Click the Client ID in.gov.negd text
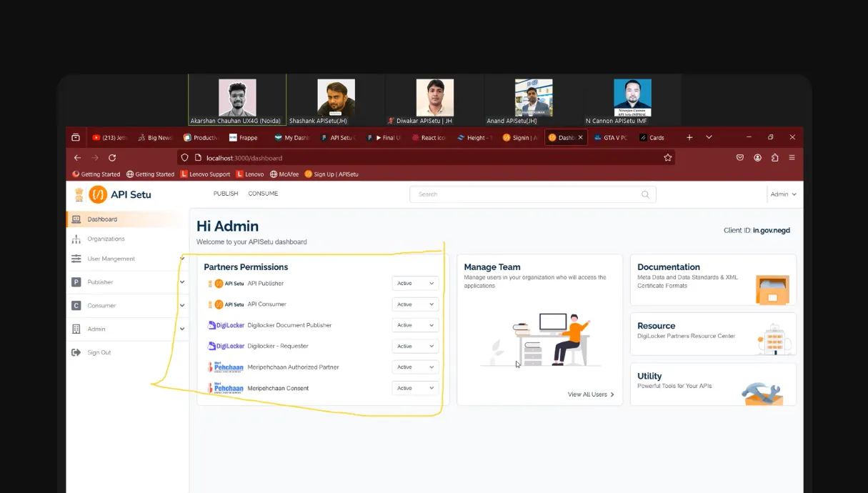Screen dimensions: 868x493 coord(757,231)
